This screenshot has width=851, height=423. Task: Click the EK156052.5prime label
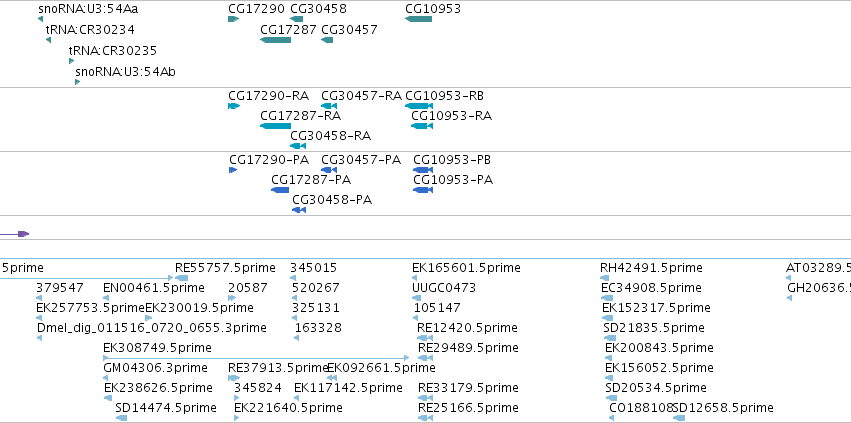coord(659,368)
